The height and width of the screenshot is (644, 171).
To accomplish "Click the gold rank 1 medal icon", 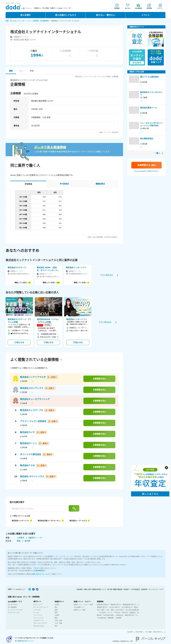I will (x=15, y=379).
